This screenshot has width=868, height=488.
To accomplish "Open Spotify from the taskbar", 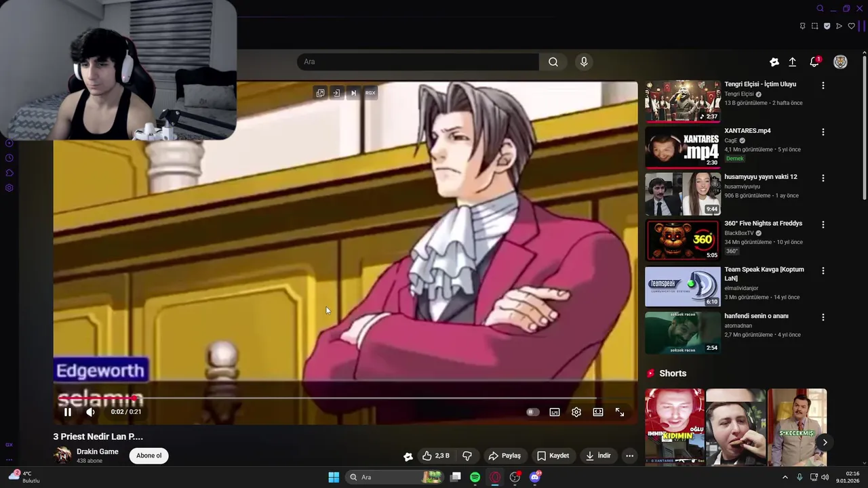I will pyautogui.click(x=475, y=477).
